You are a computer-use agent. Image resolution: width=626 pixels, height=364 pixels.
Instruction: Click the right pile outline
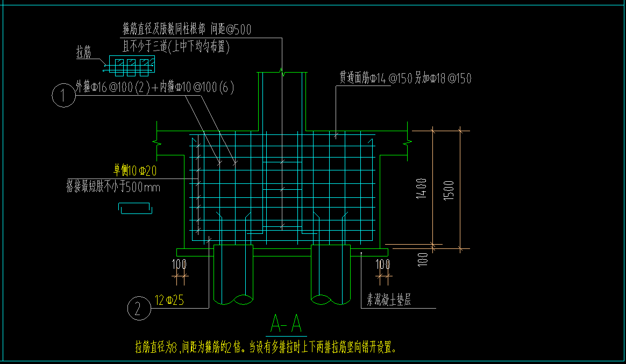(331, 275)
